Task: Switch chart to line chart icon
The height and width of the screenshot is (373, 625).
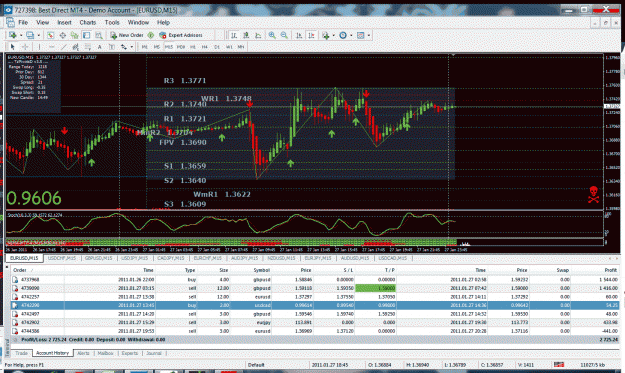Action: pyautogui.click(x=258, y=35)
